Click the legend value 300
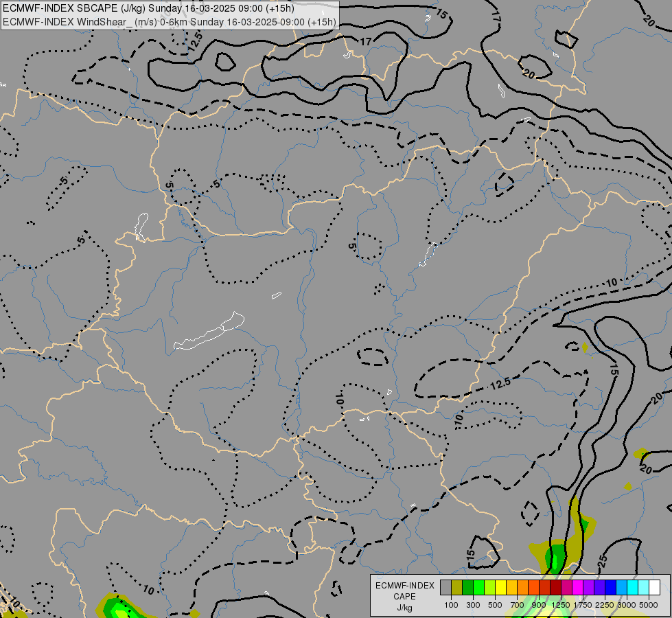Image resolution: width=672 pixels, height=618 pixels. pos(473,605)
